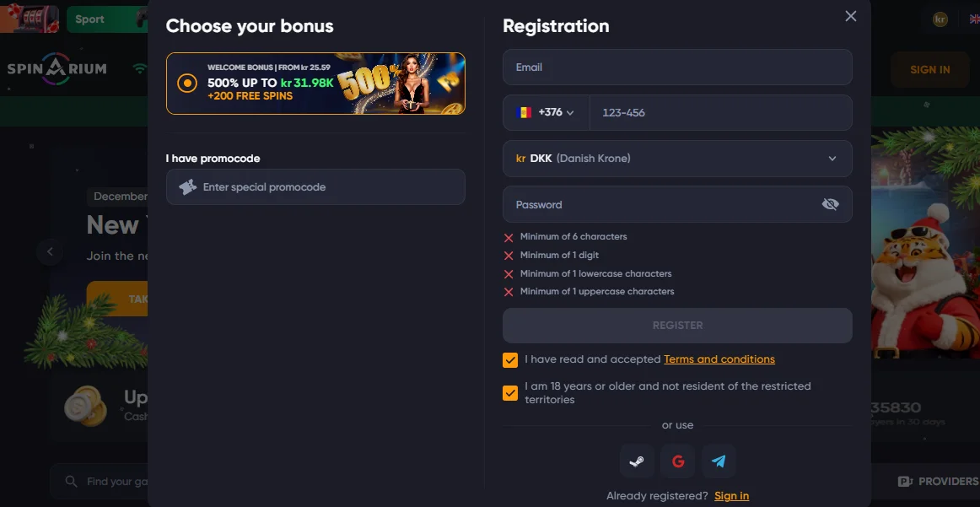This screenshot has height=507, width=980.
Task: Click the promocode ticket icon
Action: coord(187,186)
